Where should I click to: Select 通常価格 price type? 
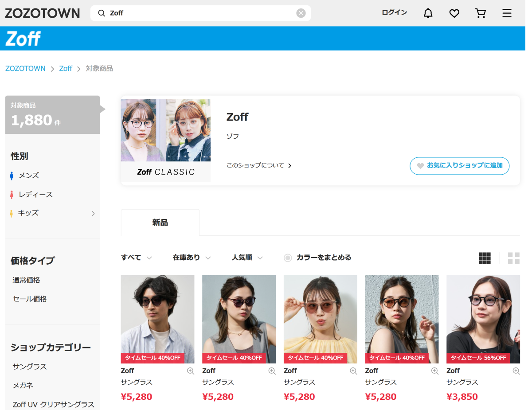pyautogui.click(x=26, y=280)
